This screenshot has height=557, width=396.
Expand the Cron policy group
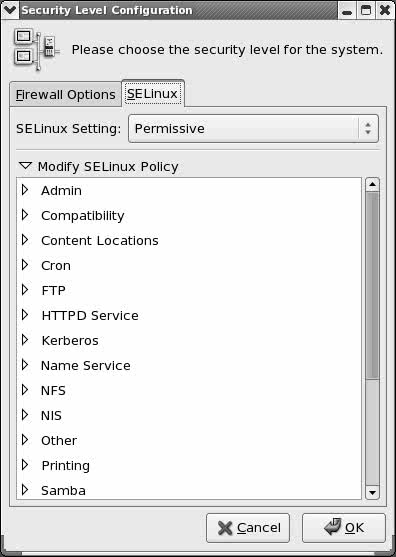tap(25, 265)
